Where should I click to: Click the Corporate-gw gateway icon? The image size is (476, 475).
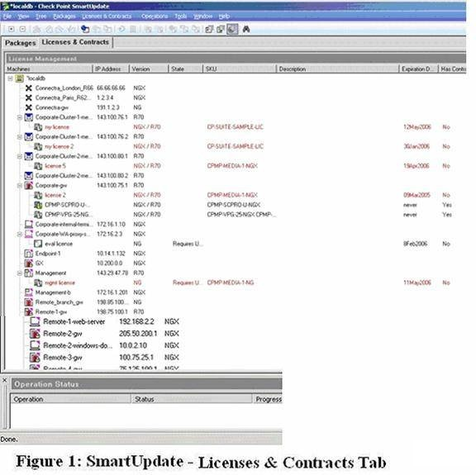tap(29, 185)
